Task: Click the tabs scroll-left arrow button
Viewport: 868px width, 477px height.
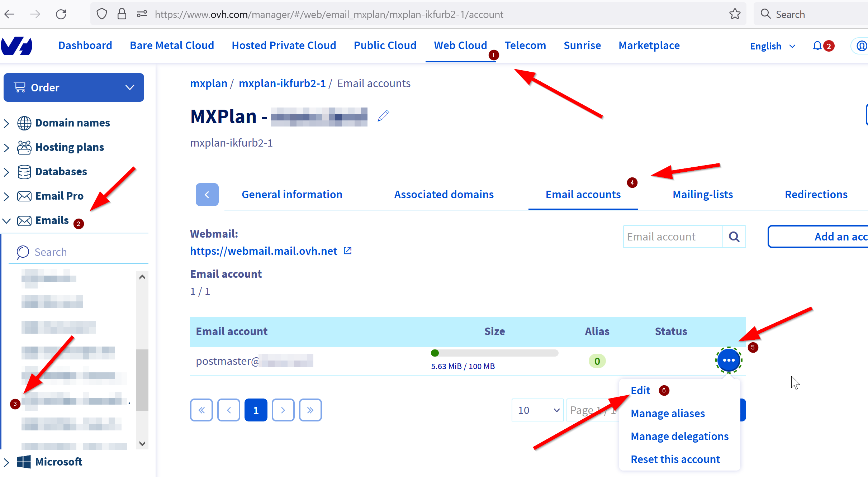Action: [207, 195]
